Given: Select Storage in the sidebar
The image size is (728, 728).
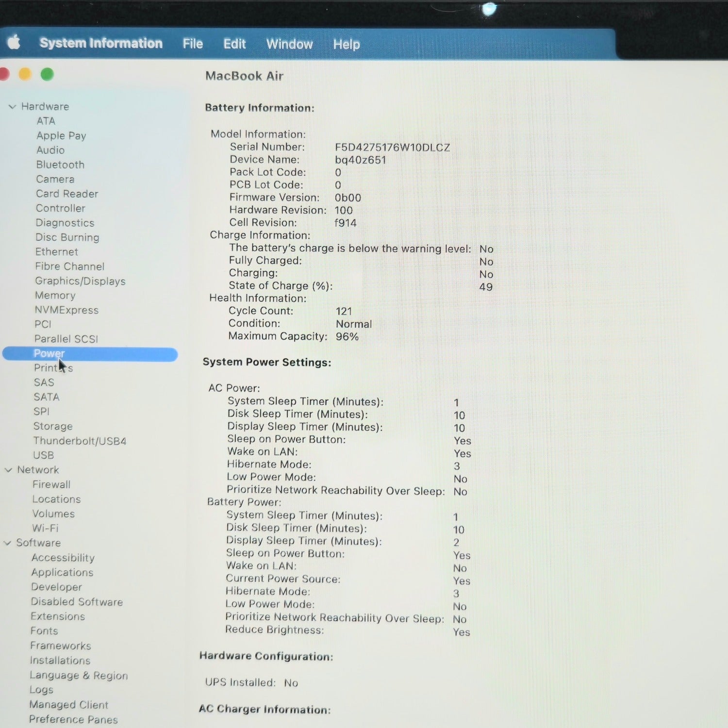Looking at the screenshot, I should coord(53,426).
